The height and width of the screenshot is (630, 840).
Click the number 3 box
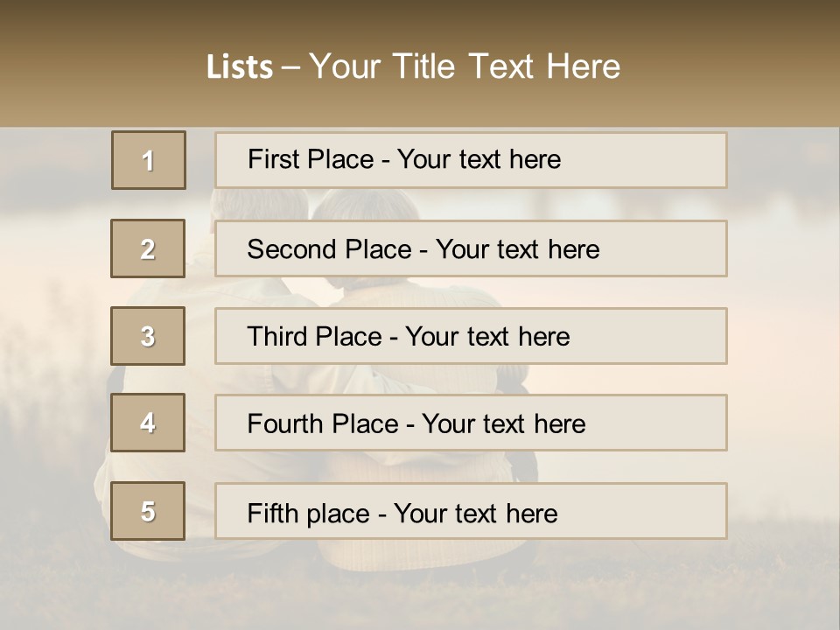point(148,336)
